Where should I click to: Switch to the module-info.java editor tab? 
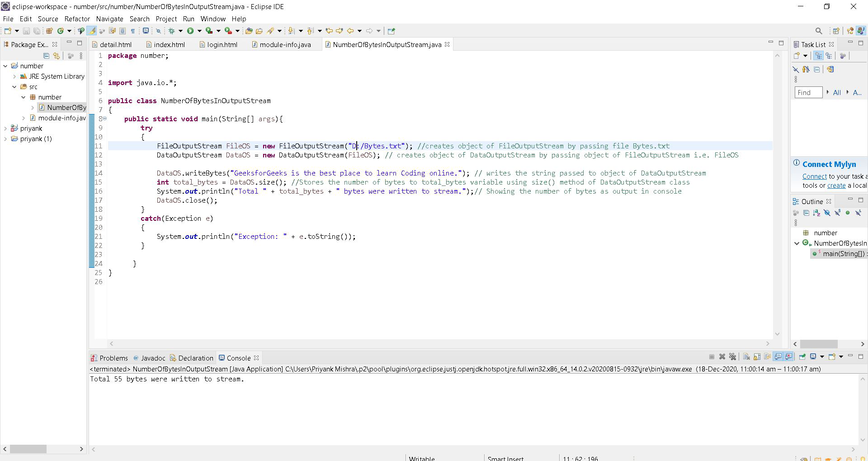pyautogui.click(x=281, y=44)
